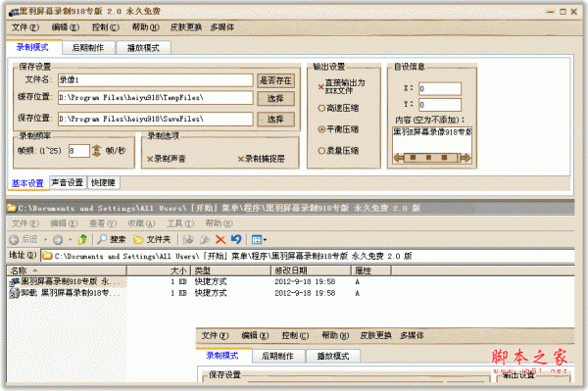The height and width of the screenshot is (391, 588).
Task: Switch to the 快捷键 bottom tab
Action: (x=104, y=183)
